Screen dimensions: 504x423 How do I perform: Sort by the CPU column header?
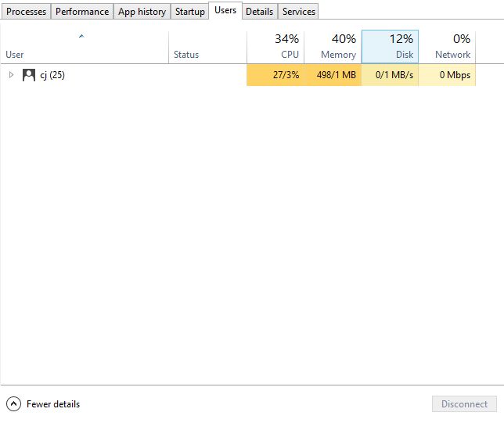click(275, 47)
